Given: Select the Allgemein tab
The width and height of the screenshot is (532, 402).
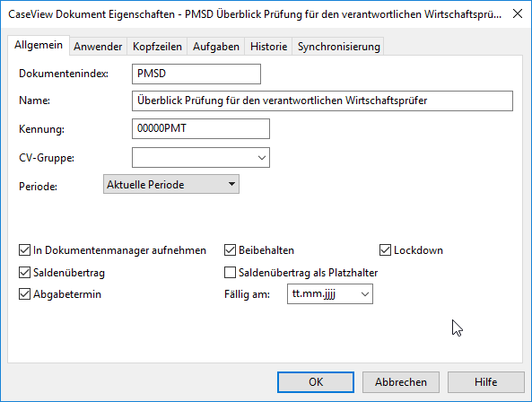Looking at the screenshot, I should tap(39, 45).
